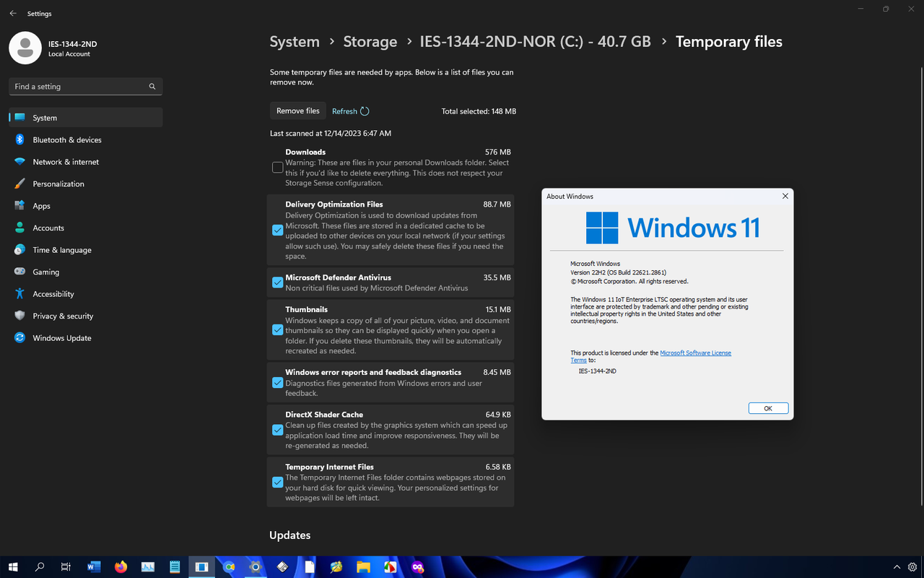The image size is (924, 578).
Task: Click the Apps grid icon in the sidebar
Action: pyautogui.click(x=19, y=206)
